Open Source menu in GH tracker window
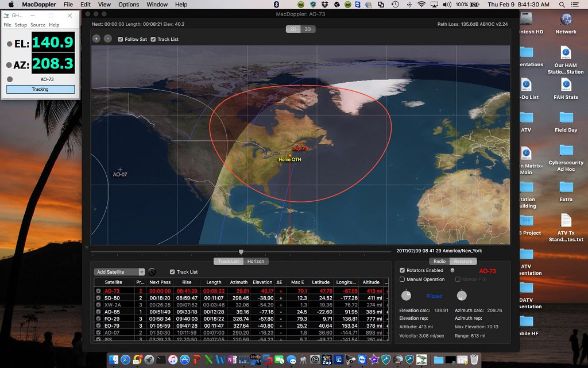The width and height of the screenshot is (588, 368). click(x=38, y=25)
